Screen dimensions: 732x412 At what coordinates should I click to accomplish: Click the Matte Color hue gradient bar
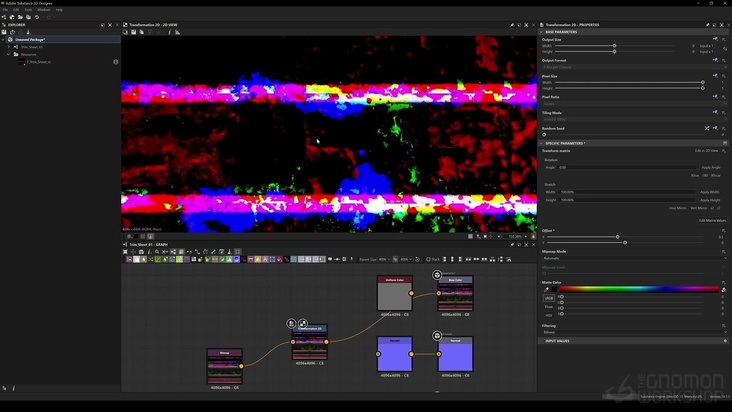[640, 289]
